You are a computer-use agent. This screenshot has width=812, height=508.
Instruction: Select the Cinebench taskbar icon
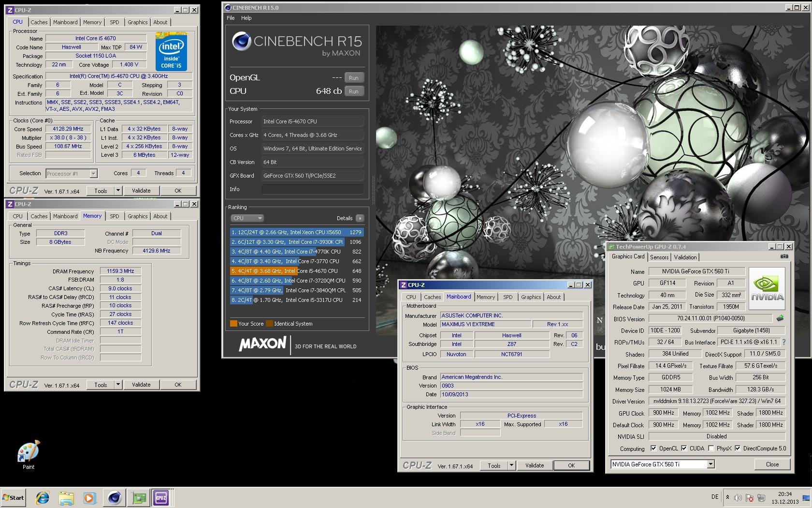pos(115,498)
